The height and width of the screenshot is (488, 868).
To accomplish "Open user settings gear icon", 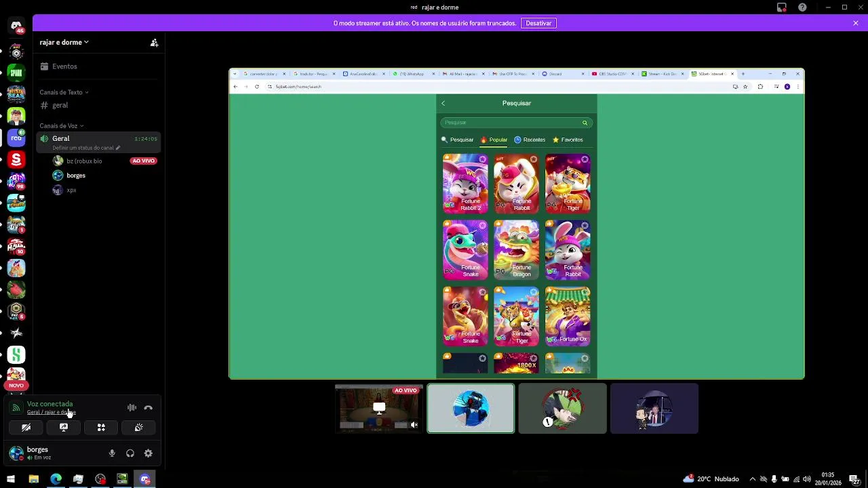I will [149, 453].
